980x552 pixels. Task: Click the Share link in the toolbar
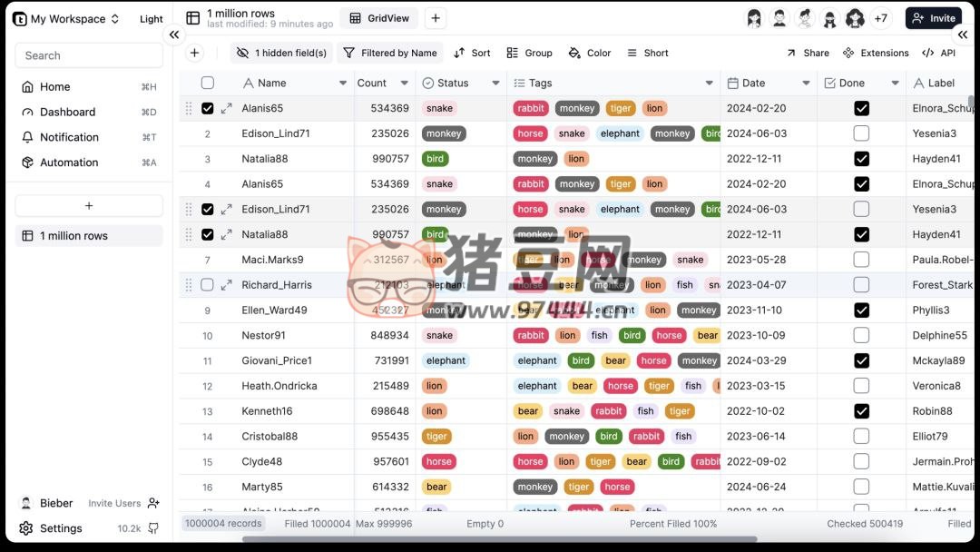tap(807, 53)
